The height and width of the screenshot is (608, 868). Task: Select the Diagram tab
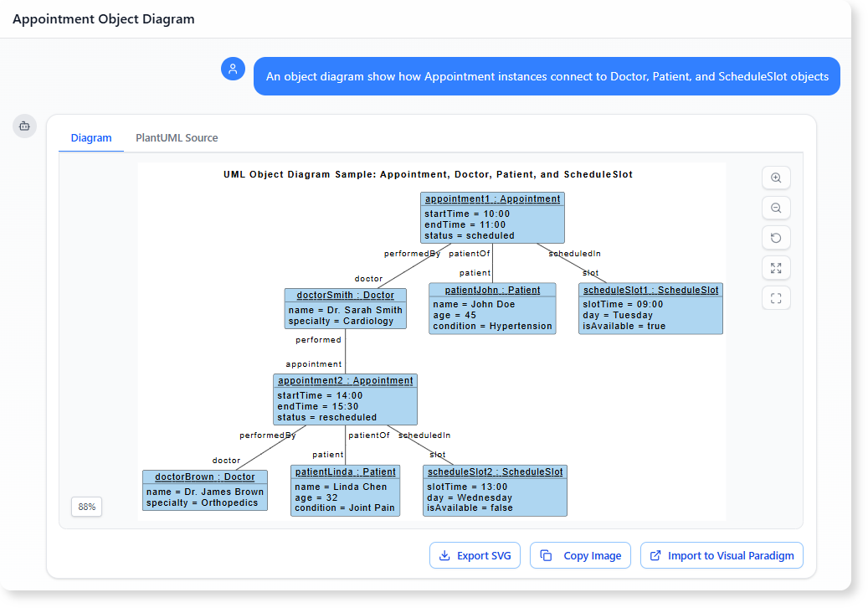point(90,137)
